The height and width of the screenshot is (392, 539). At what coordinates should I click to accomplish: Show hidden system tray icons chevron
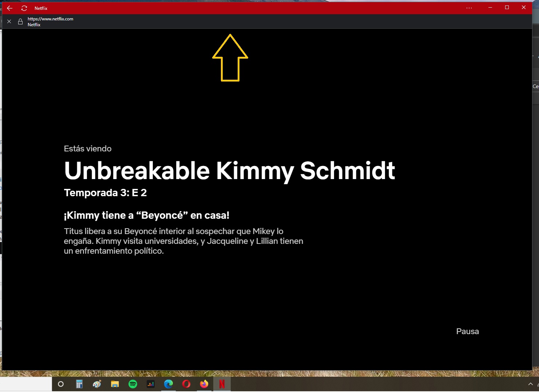click(x=530, y=384)
